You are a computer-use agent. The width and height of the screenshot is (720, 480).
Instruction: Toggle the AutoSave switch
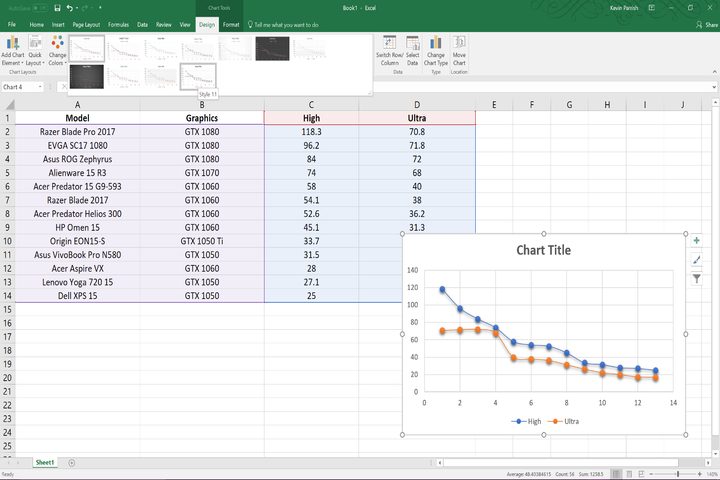tap(39, 8)
